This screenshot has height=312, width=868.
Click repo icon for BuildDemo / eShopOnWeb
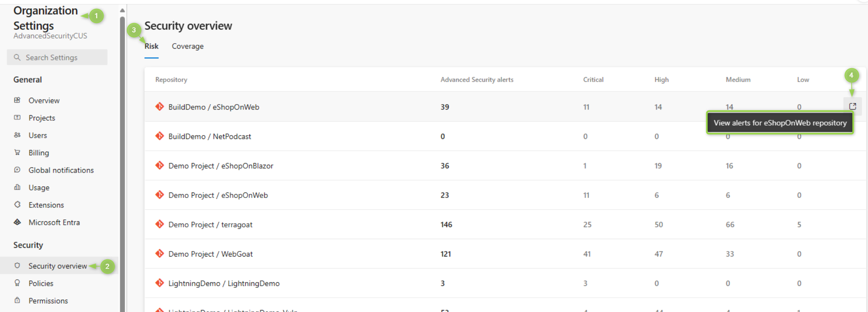(x=160, y=107)
